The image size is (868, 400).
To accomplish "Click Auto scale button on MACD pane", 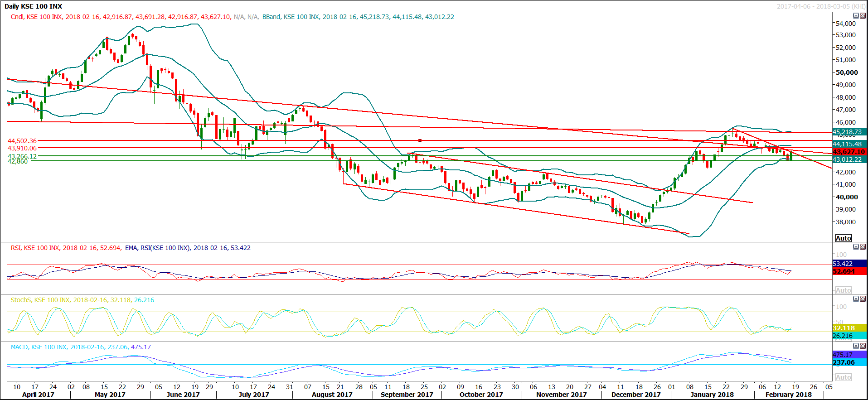I will (843, 377).
